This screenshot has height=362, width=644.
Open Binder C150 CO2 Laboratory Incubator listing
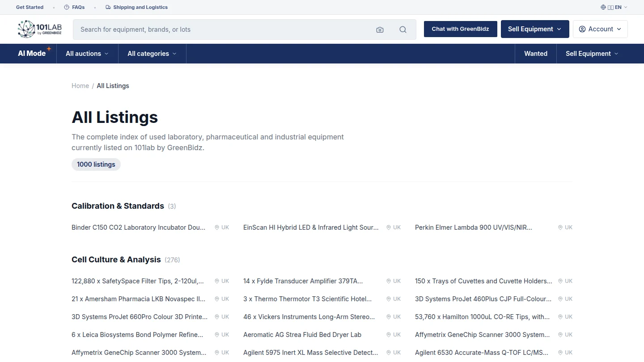(x=139, y=227)
